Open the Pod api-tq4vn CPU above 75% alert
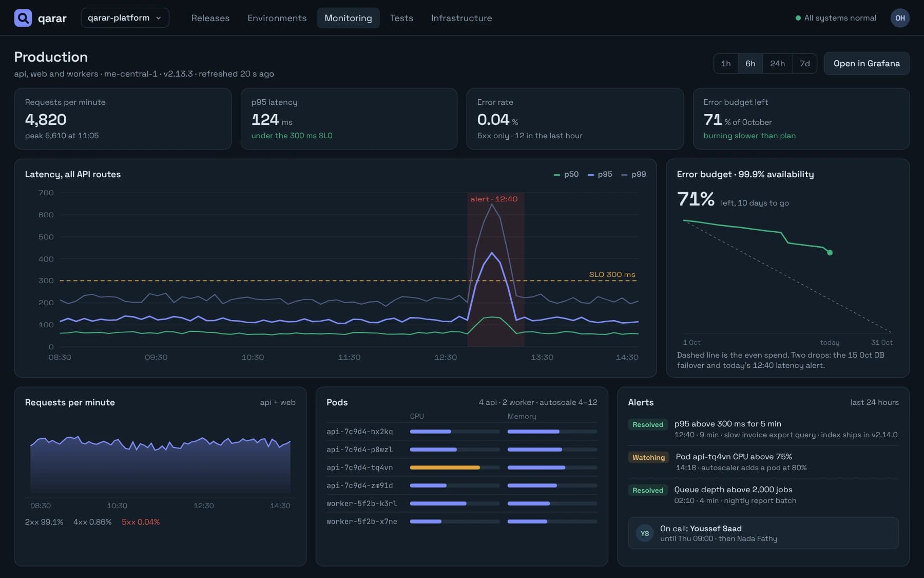 coord(734,457)
